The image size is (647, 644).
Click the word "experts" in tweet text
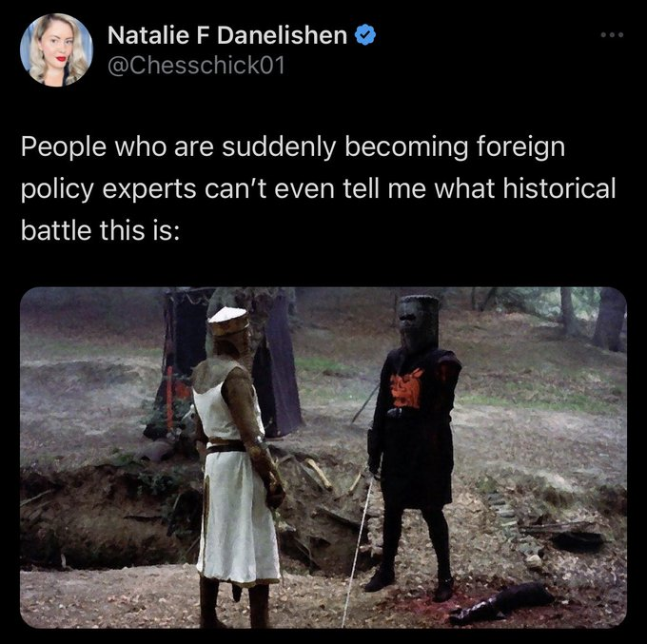point(149,189)
